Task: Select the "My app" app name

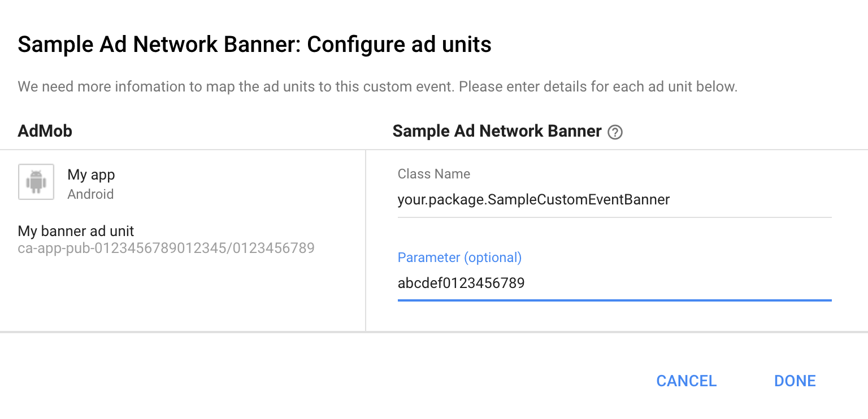Action: [x=91, y=174]
